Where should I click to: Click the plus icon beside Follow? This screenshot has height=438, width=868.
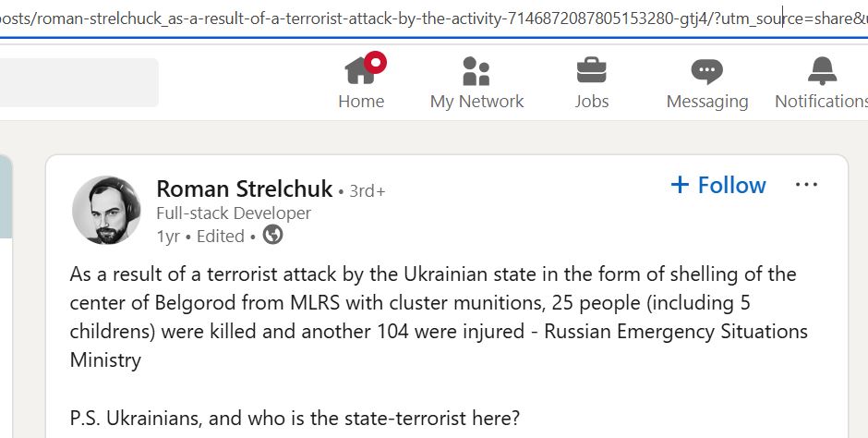coord(680,185)
